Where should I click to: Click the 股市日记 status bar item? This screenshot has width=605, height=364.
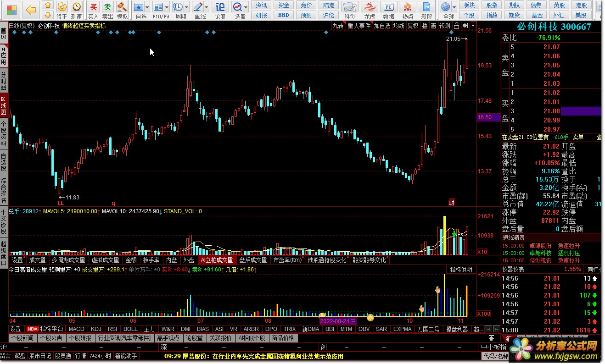click(40, 356)
